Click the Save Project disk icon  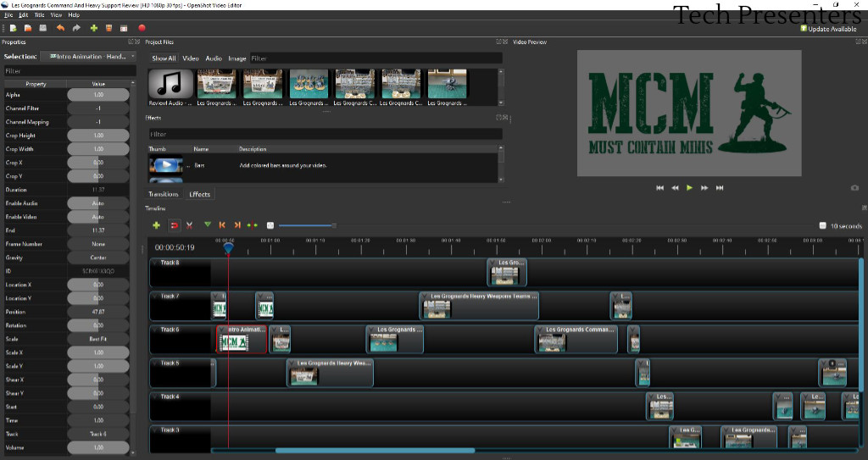click(x=42, y=28)
